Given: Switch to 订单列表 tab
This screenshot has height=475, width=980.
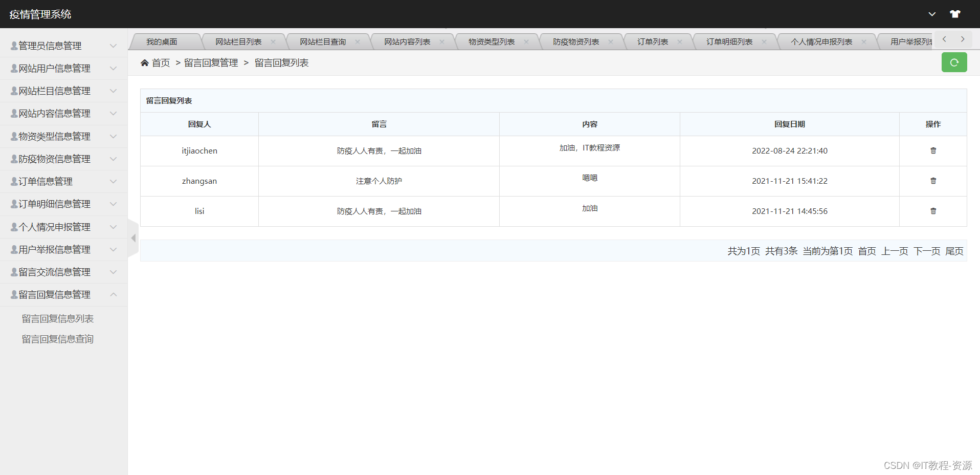Looking at the screenshot, I should tap(653, 42).
